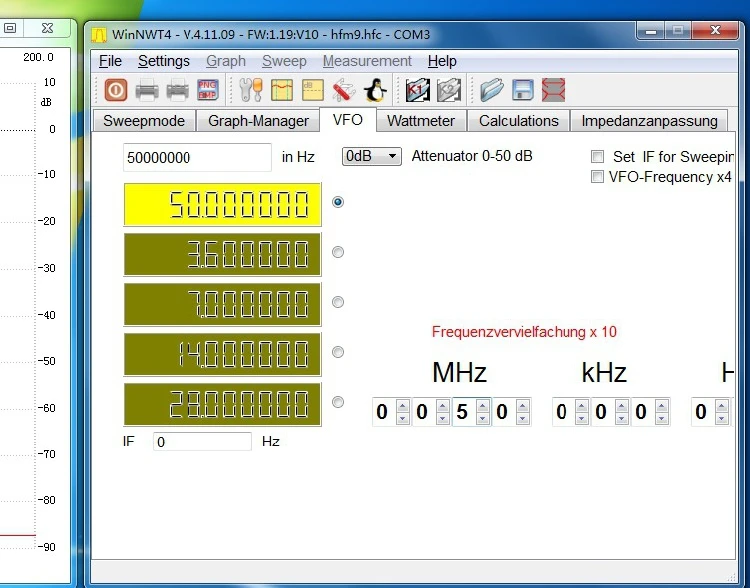Switch to the Graph-Manager tab

(x=258, y=121)
